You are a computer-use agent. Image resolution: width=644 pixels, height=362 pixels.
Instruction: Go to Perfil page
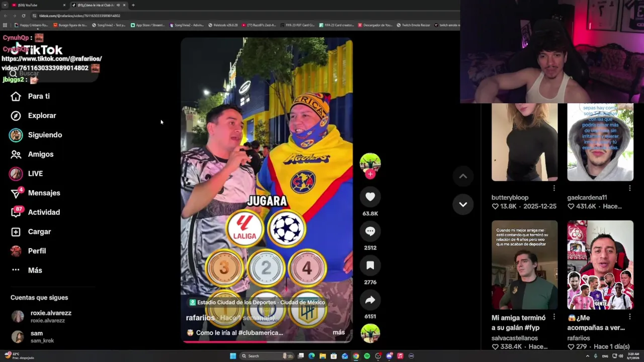[x=28, y=251]
